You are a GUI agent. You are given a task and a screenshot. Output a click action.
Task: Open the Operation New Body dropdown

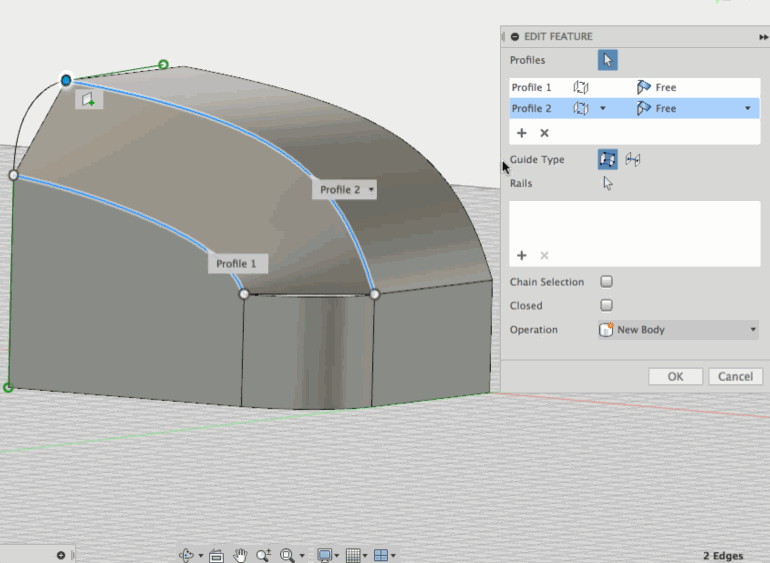click(x=677, y=330)
